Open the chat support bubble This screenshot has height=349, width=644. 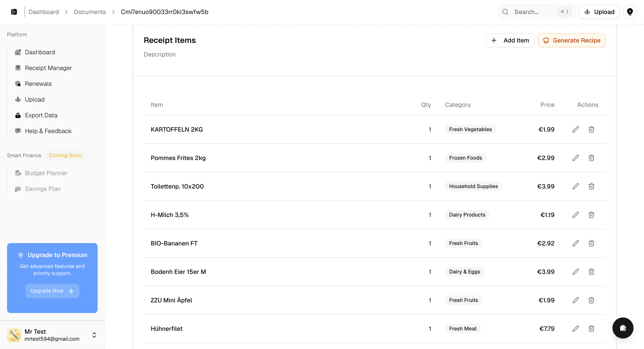623,328
